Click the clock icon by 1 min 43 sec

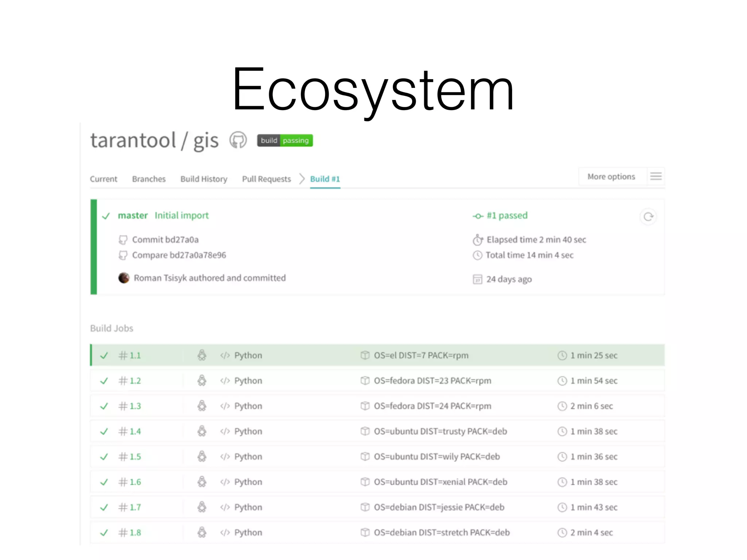coord(562,507)
